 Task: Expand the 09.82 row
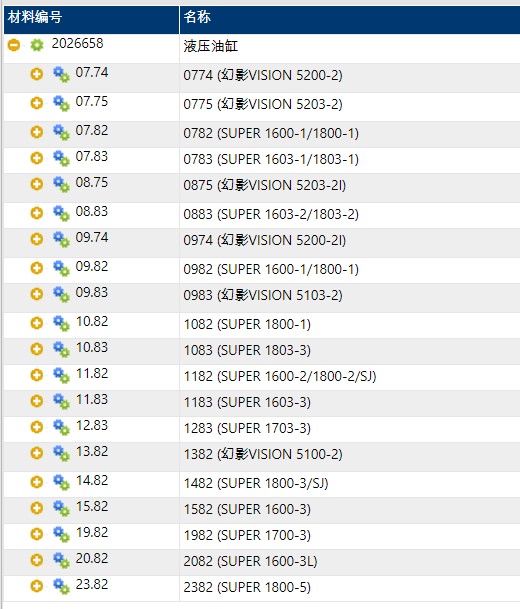(37, 268)
